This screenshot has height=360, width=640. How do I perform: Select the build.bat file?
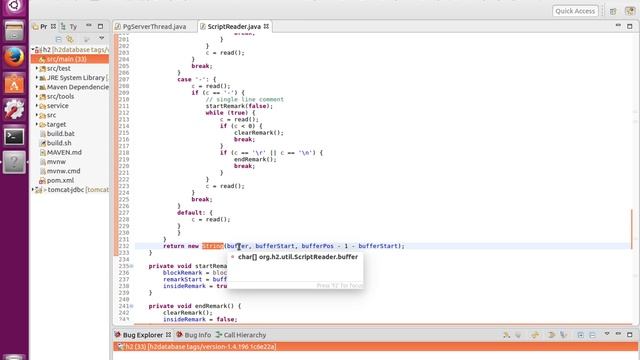point(60,133)
